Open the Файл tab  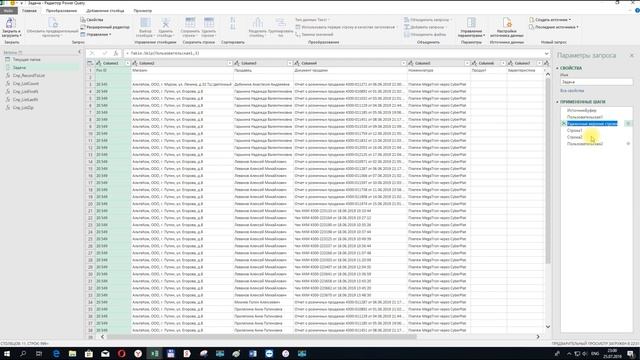(x=8, y=11)
